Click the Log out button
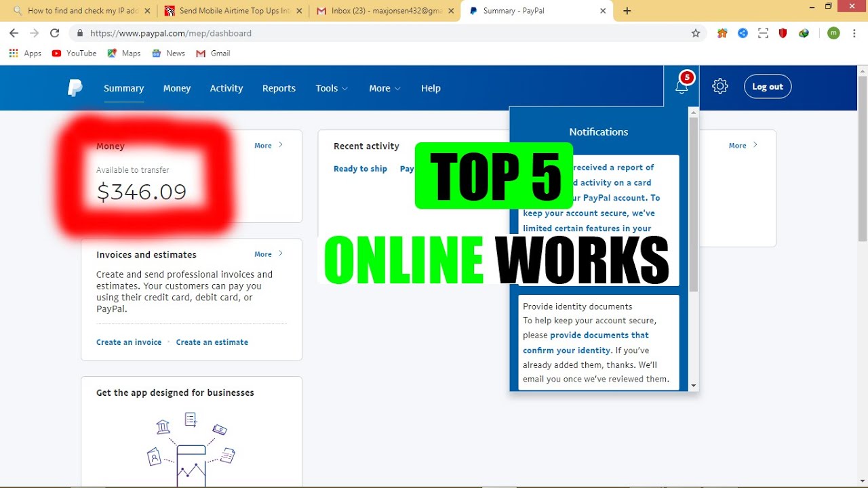 tap(768, 87)
